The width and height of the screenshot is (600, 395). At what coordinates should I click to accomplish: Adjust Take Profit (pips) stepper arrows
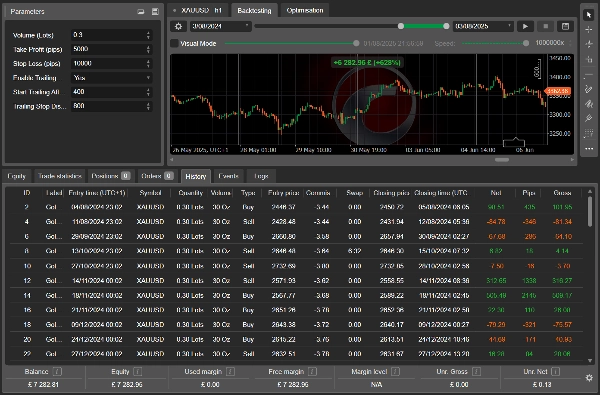coord(148,49)
